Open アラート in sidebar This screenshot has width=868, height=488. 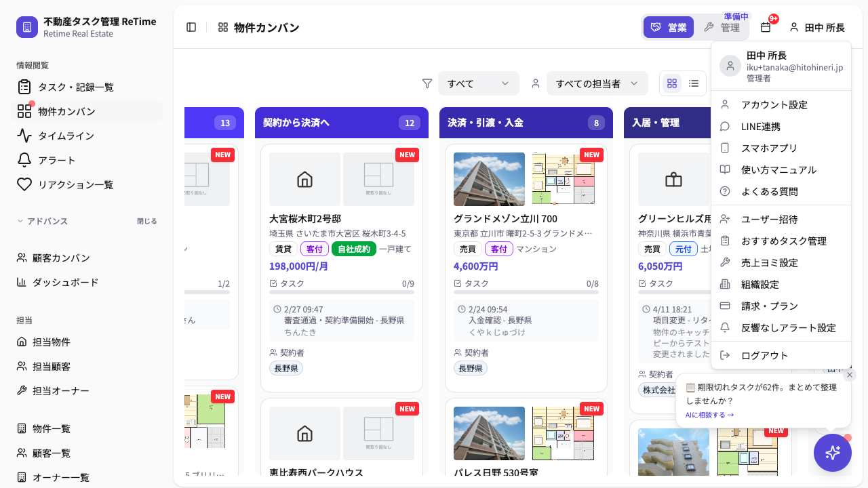87,160
